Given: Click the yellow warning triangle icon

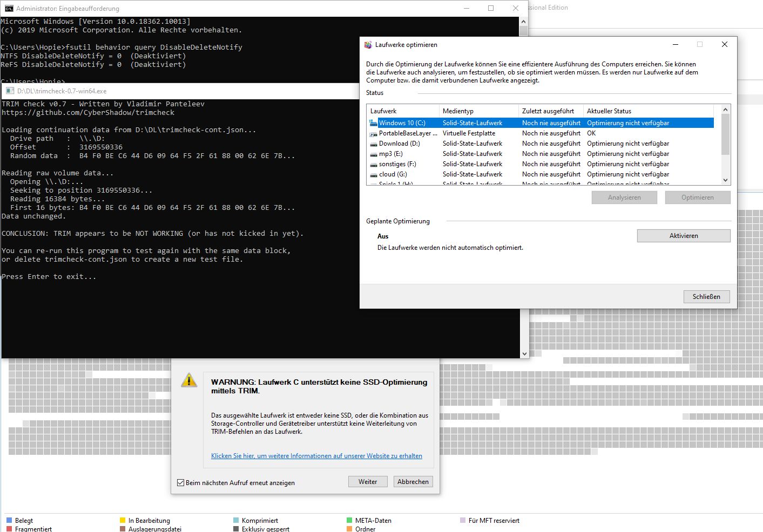Looking at the screenshot, I should (189, 380).
